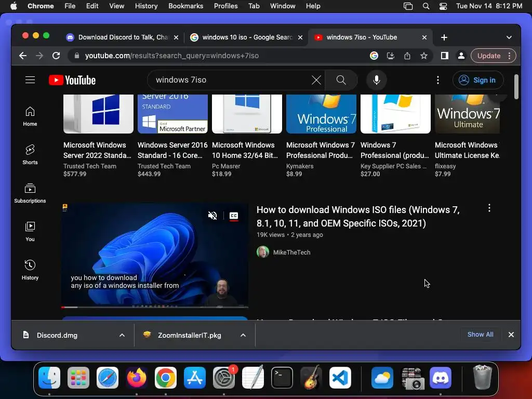Clear the search text with X icon

[316, 80]
